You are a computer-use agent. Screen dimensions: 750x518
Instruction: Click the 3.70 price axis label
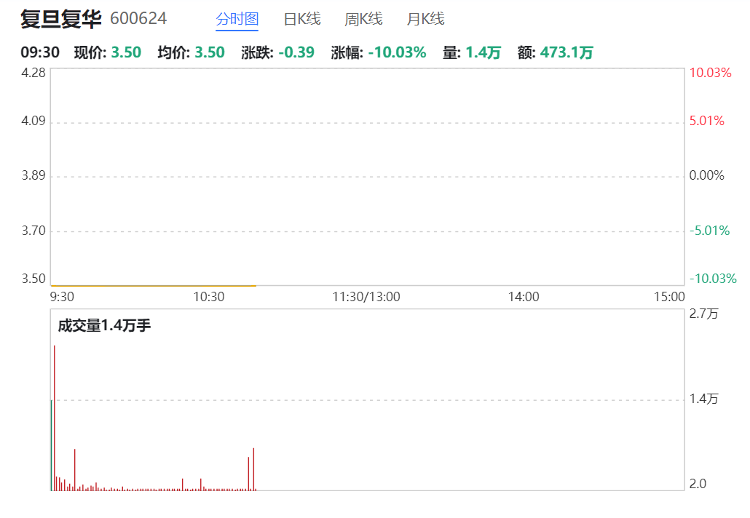point(33,231)
